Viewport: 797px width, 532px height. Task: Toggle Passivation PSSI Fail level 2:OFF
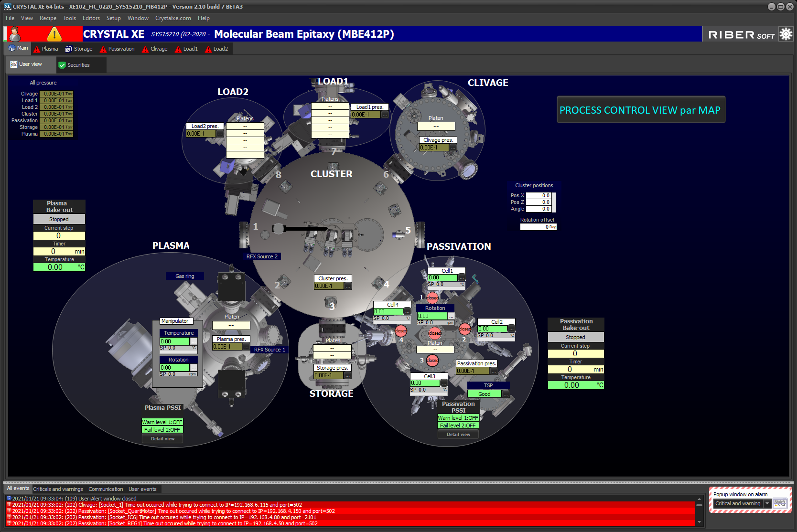point(458,426)
